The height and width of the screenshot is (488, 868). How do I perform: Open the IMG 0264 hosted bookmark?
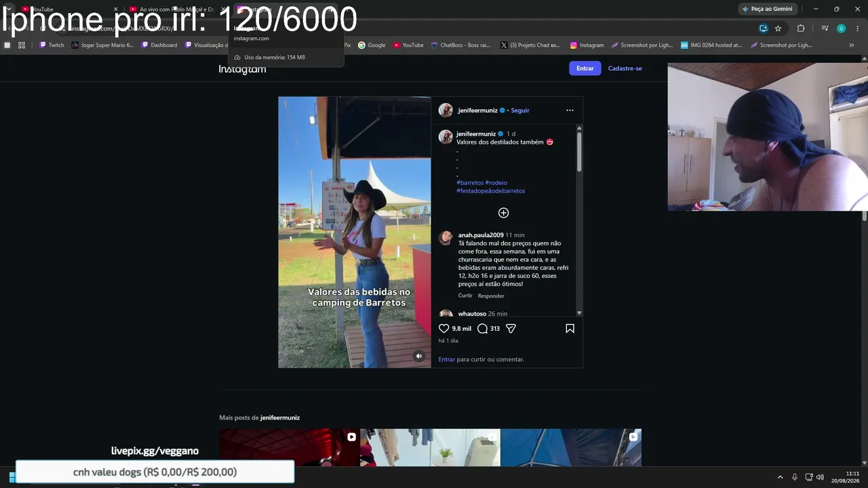pyautogui.click(x=711, y=45)
